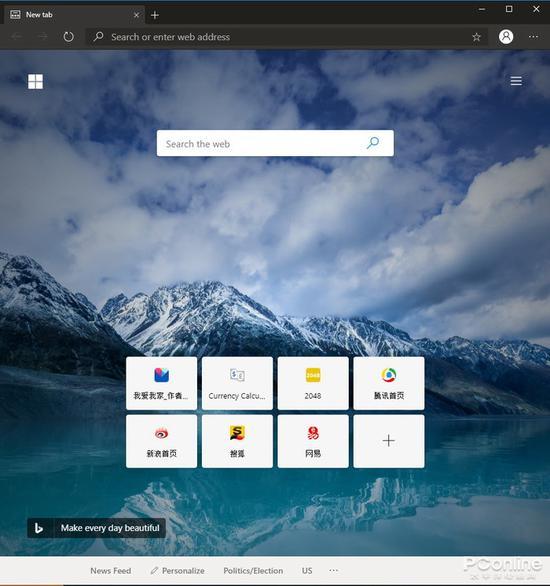This screenshot has width=550, height=586.
Task: Open the 2048 quick link tile
Action: [x=313, y=383]
